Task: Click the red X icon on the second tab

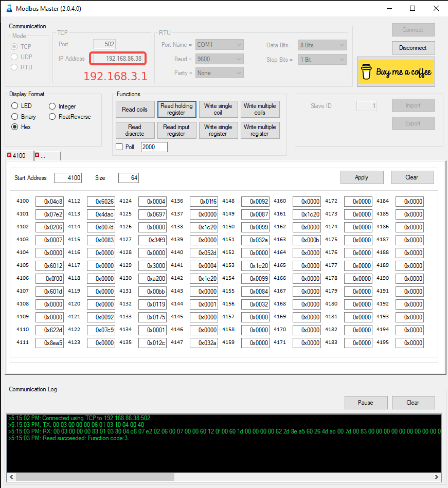Action: pyautogui.click(x=37, y=155)
